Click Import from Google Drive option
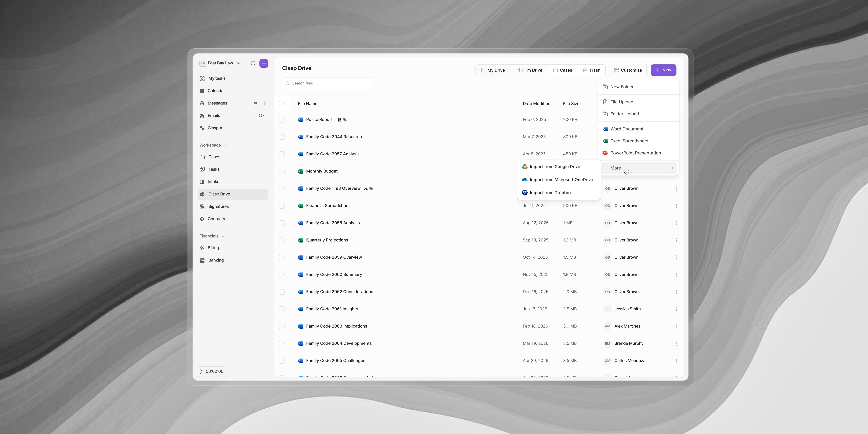This screenshot has width=868, height=434. (x=555, y=167)
